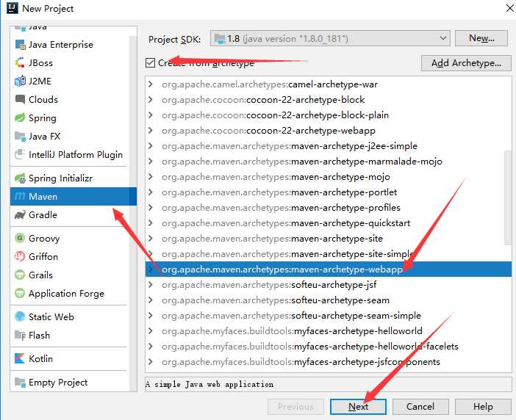Viewport: 516px width, 420px height.
Task: Click the Java FX icon
Action: click(20, 136)
